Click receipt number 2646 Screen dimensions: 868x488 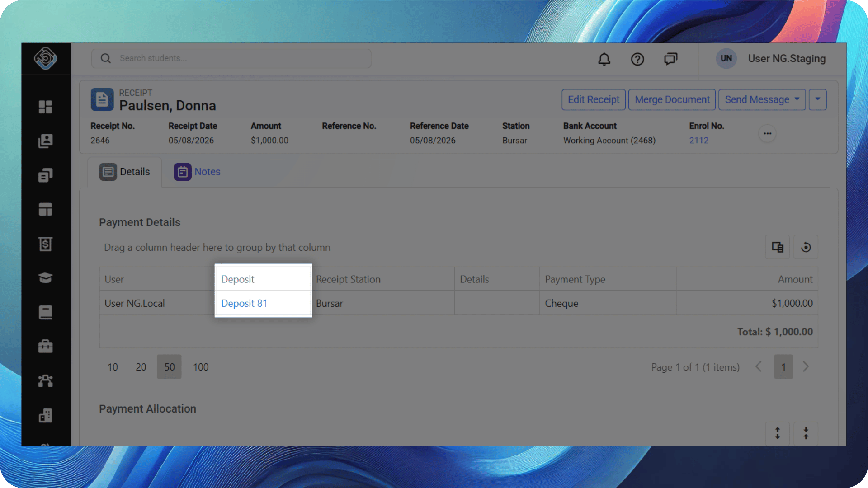tap(100, 141)
